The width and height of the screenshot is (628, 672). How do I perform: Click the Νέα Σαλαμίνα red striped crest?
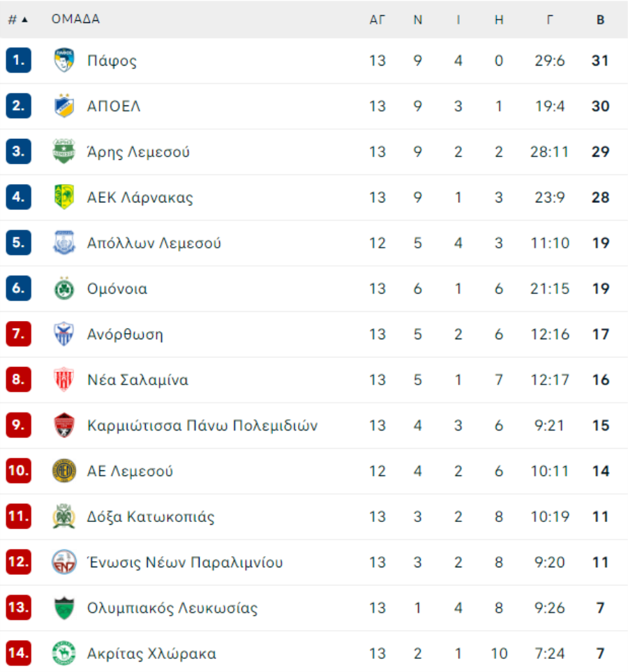[x=64, y=380]
